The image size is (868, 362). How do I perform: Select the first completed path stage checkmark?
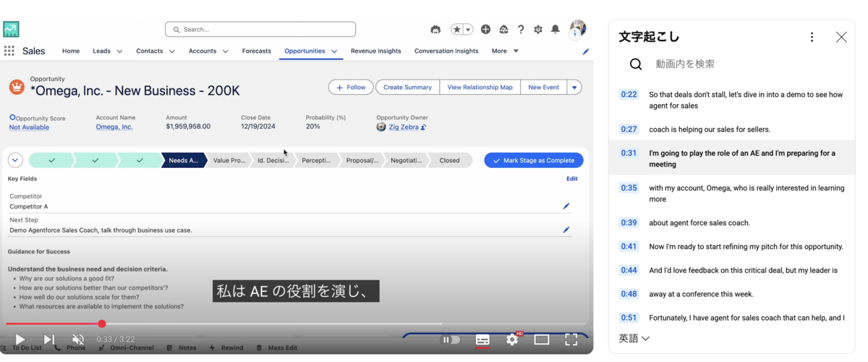pyautogui.click(x=51, y=160)
